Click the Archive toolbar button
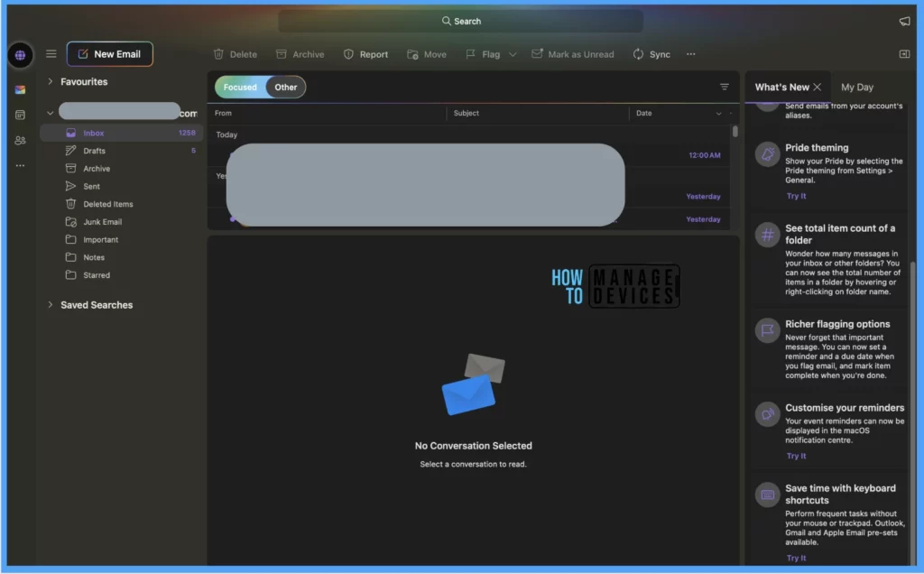The image size is (924, 574). point(300,54)
